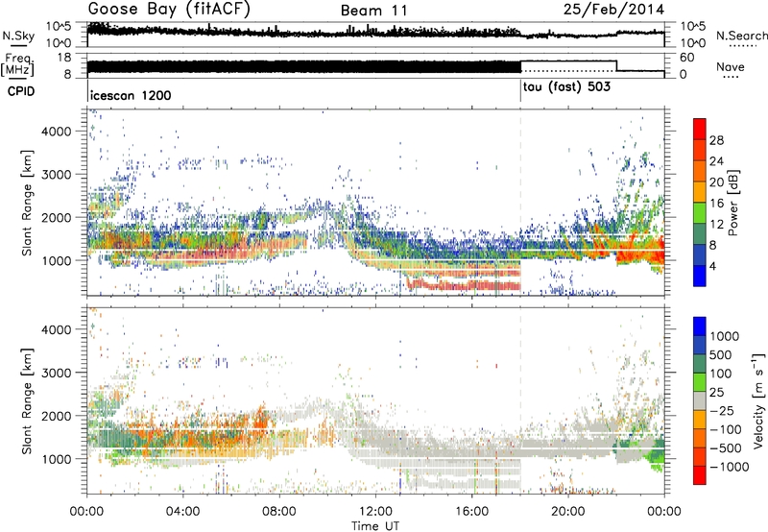Click the '08:00' time axis label
This screenshot has width=768, height=532.
tap(279, 511)
